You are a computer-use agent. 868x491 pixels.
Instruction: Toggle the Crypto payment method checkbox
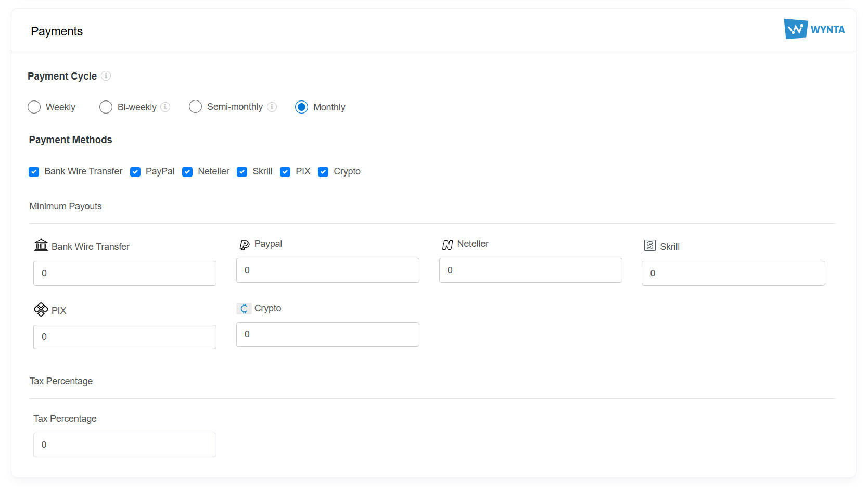[x=323, y=172]
